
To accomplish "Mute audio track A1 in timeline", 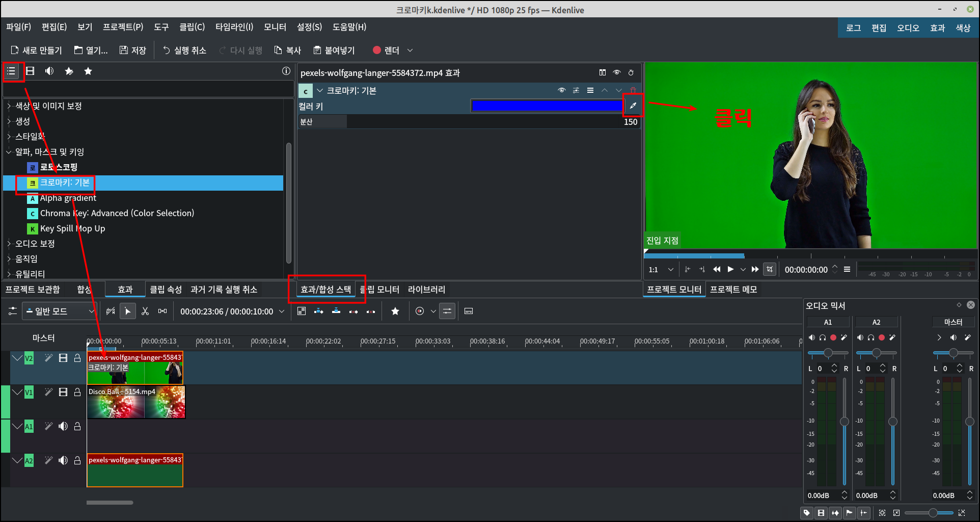I will pos(63,426).
